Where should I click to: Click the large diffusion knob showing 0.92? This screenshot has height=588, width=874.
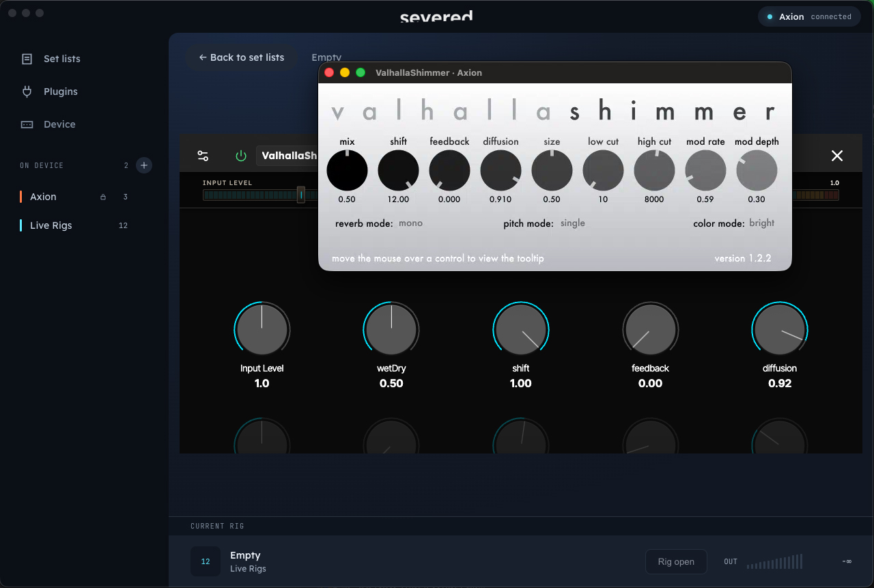click(x=780, y=330)
